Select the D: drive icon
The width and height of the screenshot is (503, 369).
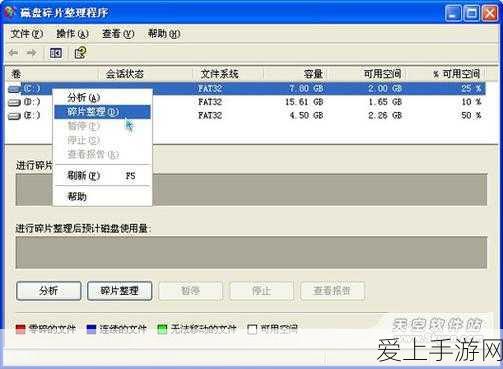(x=14, y=102)
